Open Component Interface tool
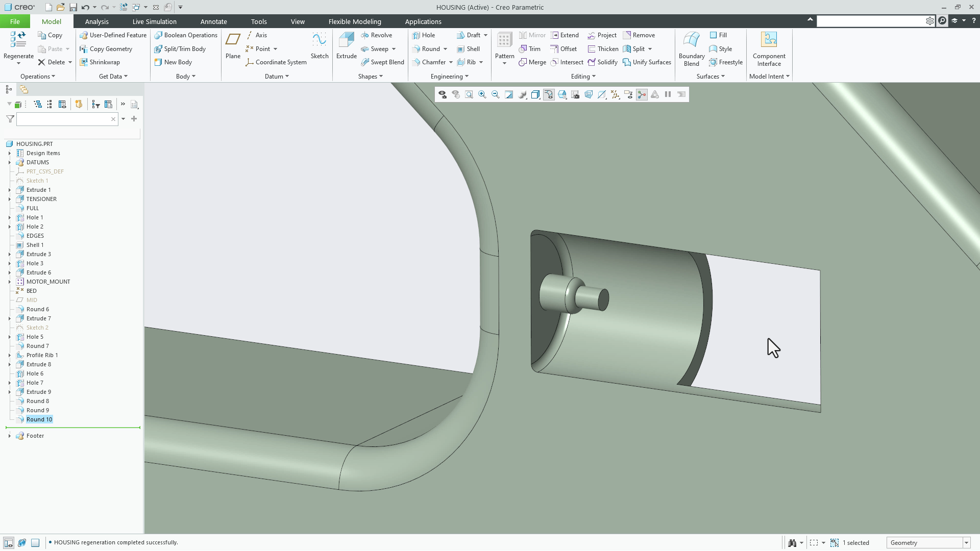980x551 pixels. (769, 49)
